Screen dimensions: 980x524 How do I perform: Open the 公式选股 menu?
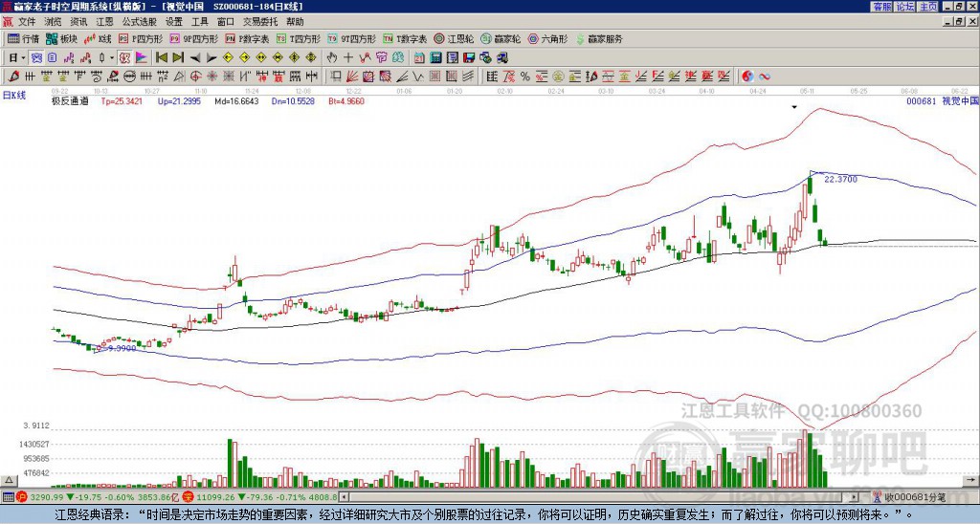coord(140,22)
